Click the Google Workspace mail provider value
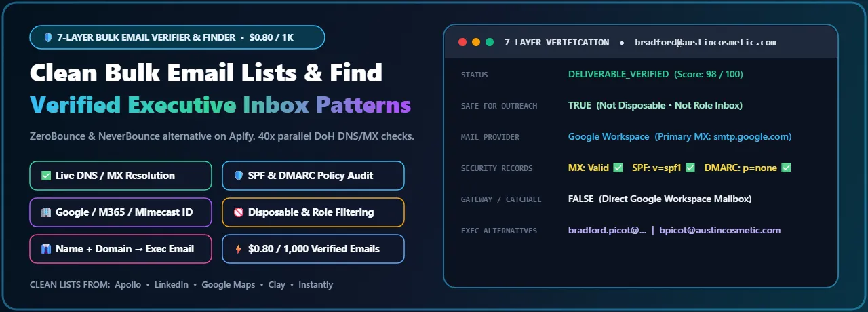Viewport: 868px width, 312px height. [679, 136]
